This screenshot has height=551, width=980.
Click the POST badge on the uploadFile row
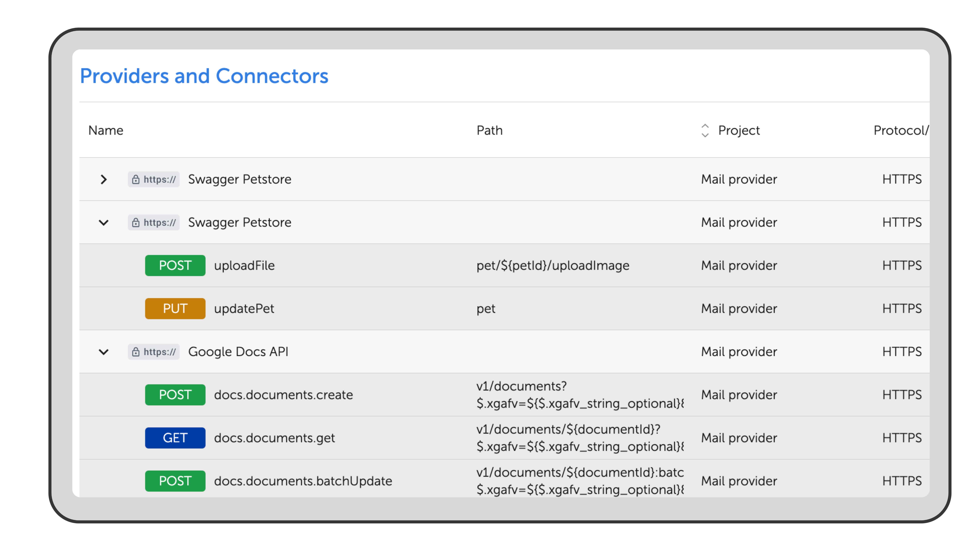[175, 265]
